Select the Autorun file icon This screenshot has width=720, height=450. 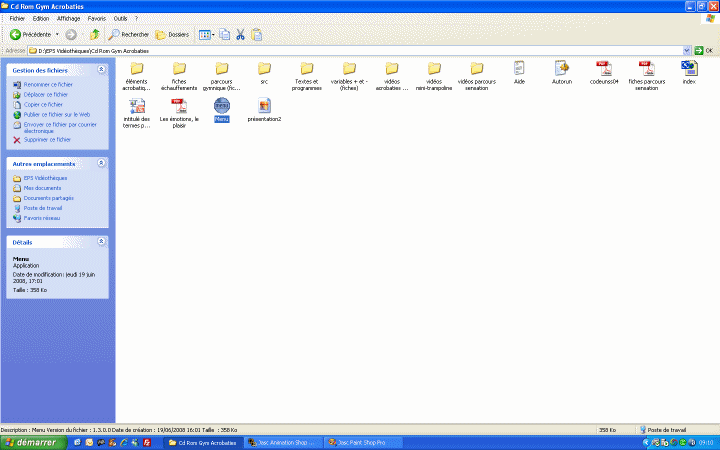pos(562,69)
